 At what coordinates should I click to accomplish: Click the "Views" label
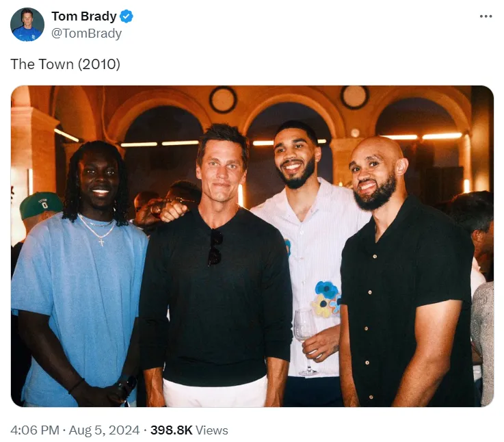click(212, 430)
